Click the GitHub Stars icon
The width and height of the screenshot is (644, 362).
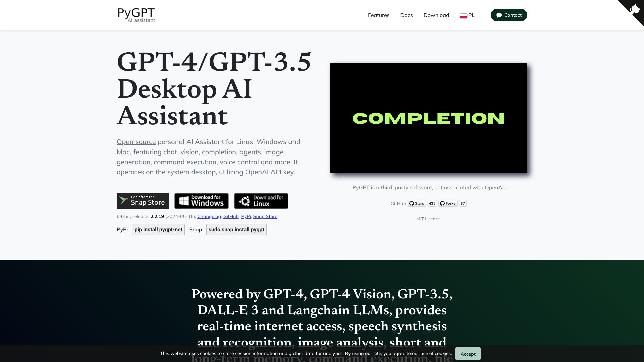click(417, 203)
